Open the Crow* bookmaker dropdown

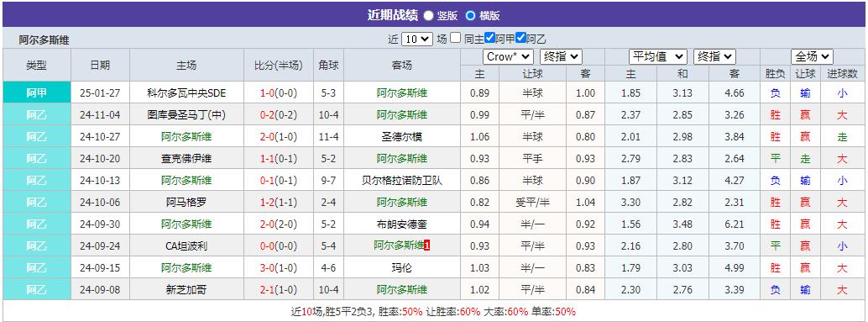508,56
